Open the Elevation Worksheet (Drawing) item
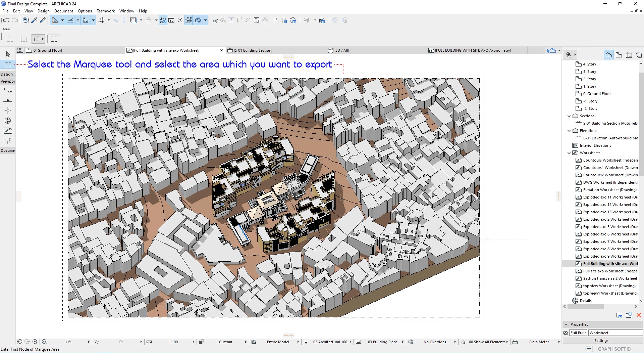644x353 pixels. click(609, 190)
